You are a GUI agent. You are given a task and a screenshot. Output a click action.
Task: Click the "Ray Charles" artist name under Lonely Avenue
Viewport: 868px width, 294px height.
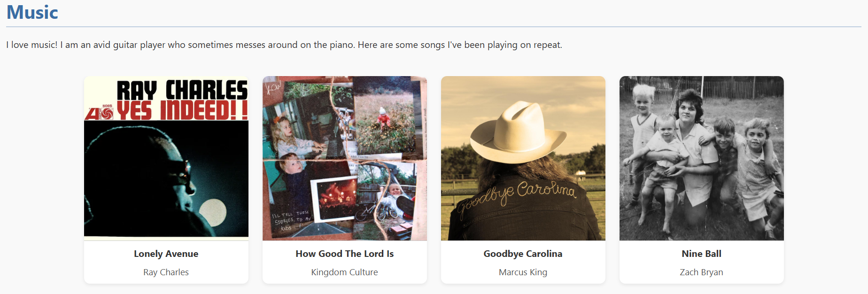point(166,272)
